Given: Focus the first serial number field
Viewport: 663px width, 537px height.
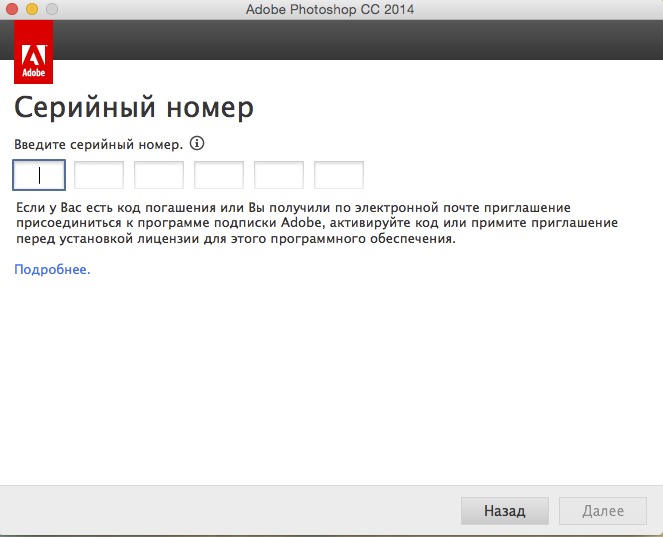Looking at the screenshot, I should pyautogui.click(x=39, y=175).
